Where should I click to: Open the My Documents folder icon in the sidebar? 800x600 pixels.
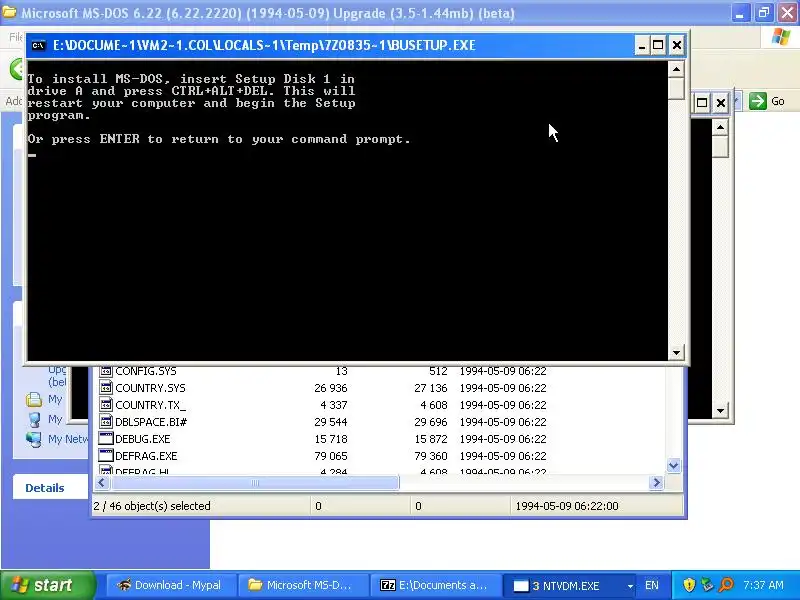click(x=34, y=399)
